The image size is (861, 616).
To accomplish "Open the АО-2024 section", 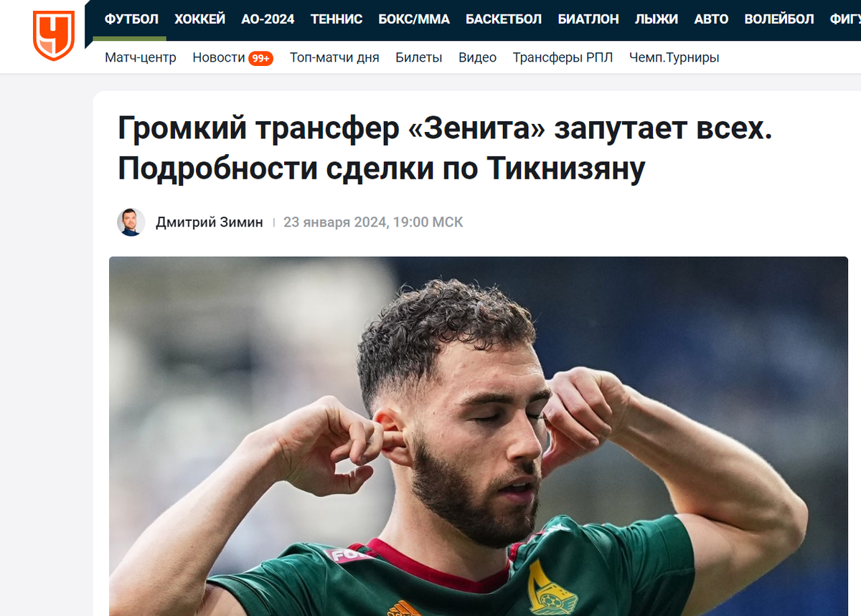I will (268, 19).
